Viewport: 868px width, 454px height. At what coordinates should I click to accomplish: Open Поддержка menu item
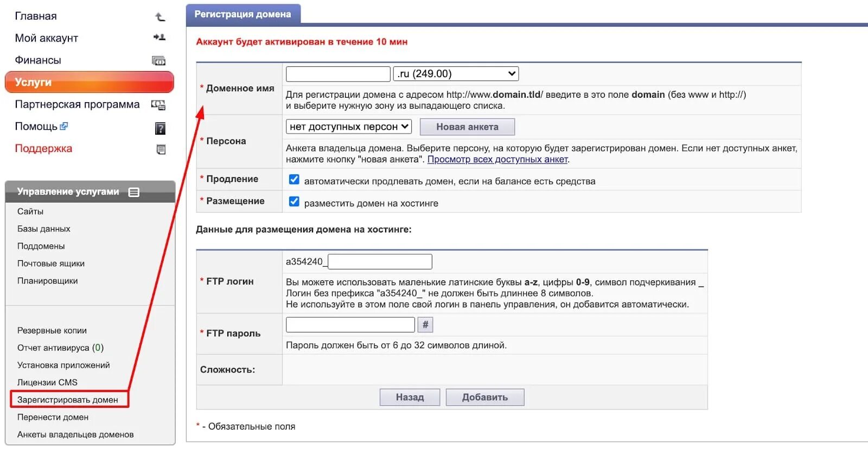coord(43,148)
